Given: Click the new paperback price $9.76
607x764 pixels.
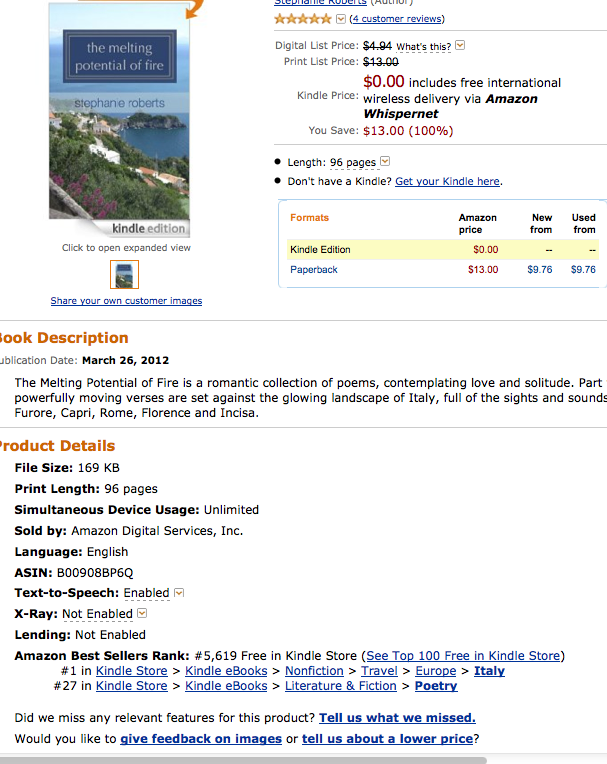Looking at the screenshot, I should pyautogui.click(x=542, y=270).
